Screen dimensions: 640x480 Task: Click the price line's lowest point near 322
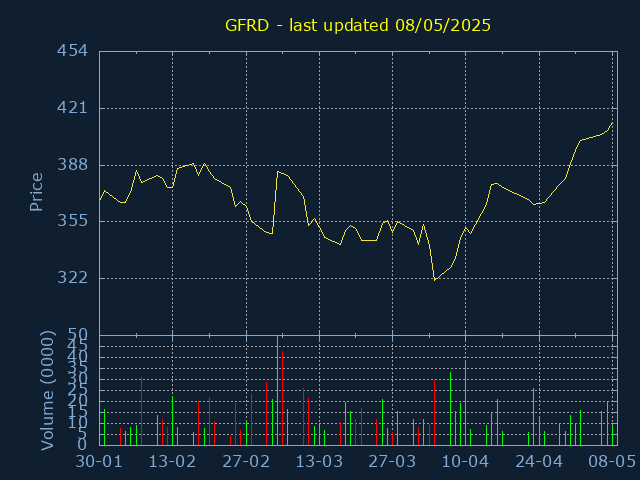[435, 280]
